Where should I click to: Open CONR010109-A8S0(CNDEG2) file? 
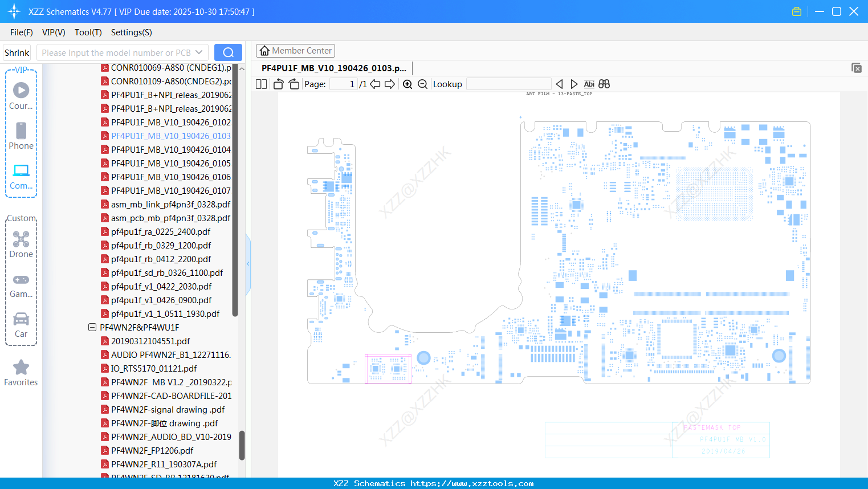pos(171,81)
